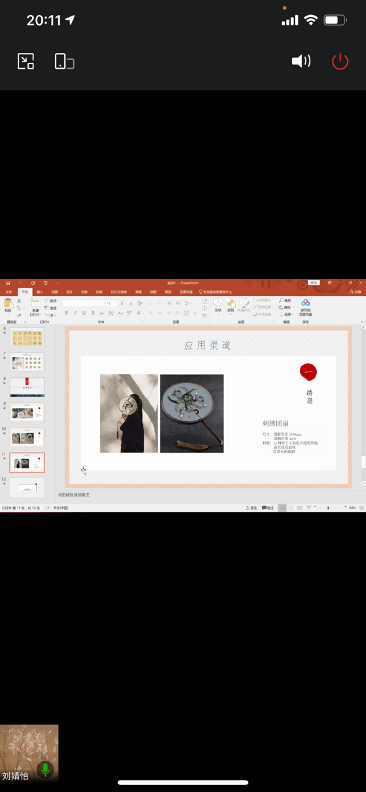The height and width of the screenshot is (792, 366).
Task: Toggle Bold formatting in the ribbon
Action: click(x=66, y=313)
